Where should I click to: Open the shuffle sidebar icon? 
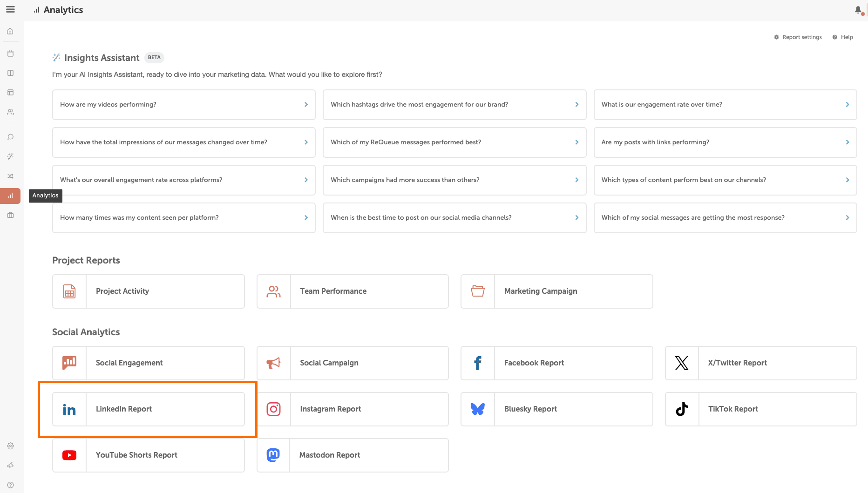(x=10, y=176)
